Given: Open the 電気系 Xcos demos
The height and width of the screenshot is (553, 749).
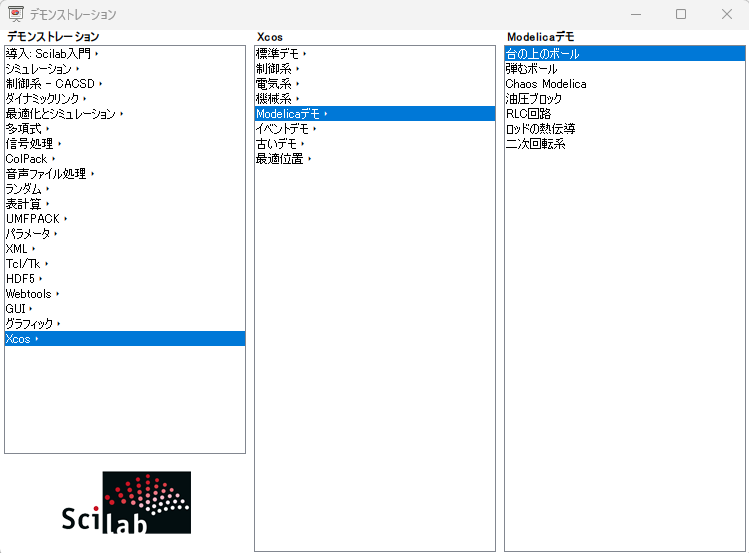Looking at the screenshot, I should pos(375,84).
